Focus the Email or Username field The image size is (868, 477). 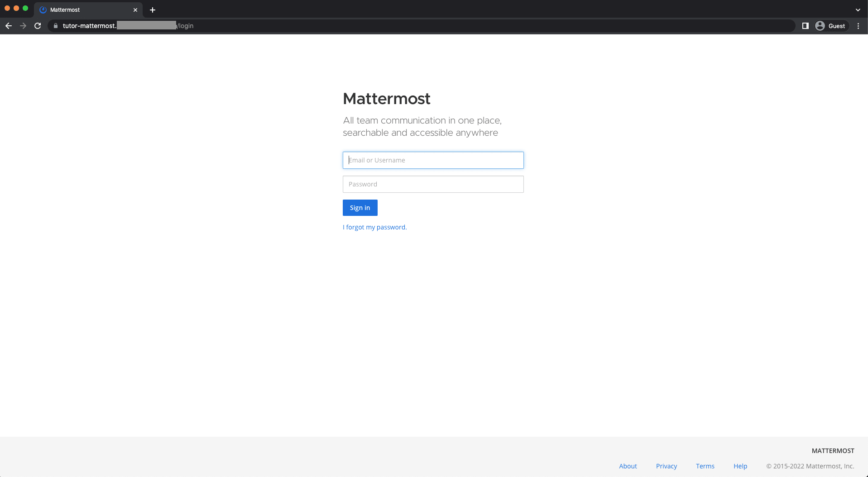pyautogui.click(x=433, y=160)
